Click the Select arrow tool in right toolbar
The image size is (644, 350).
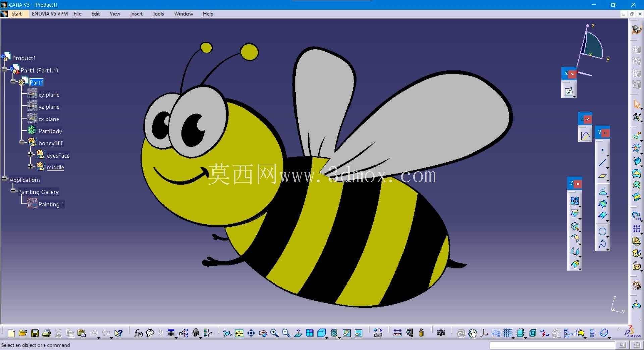pyautogui.click(x=637, y=104)
